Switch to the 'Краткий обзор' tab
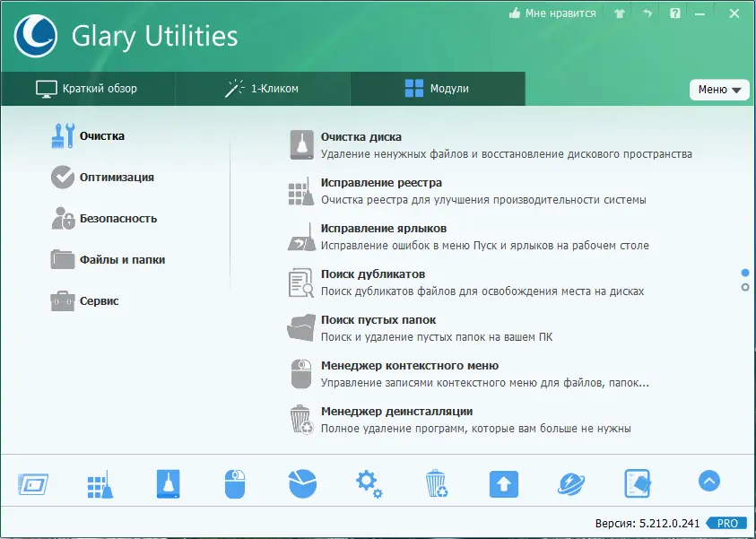The image size is (756, 539). (87, 89)
